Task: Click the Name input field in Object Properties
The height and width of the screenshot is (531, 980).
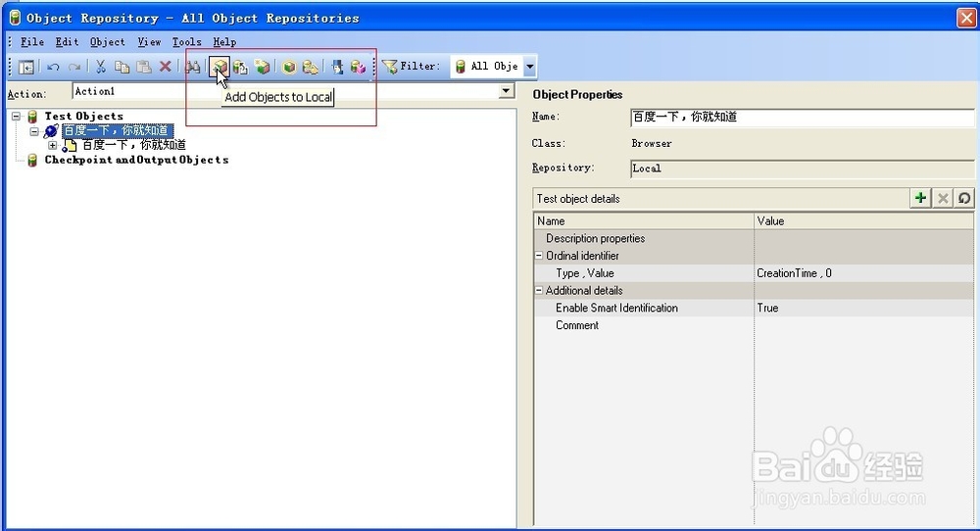Action: tap(803, 118)
